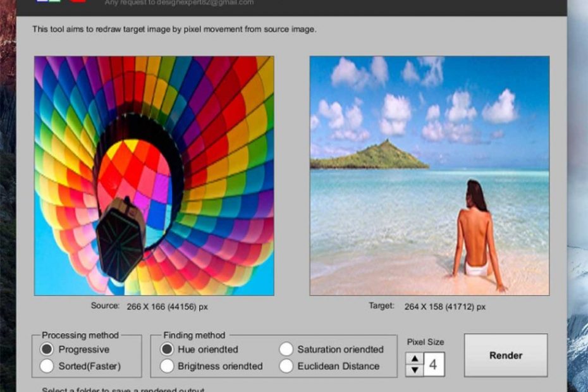Screen dimensions: 588x392
Task: Click the beach target image
Action: (429, 176)
